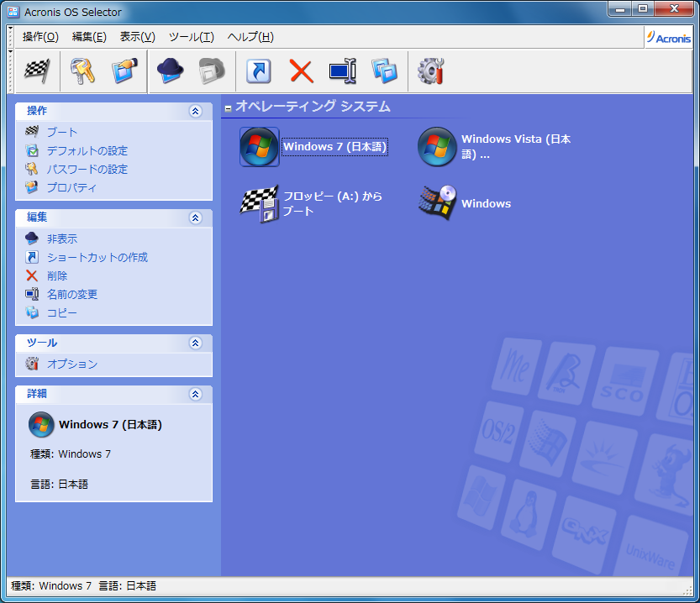700x603 pixels.
Task: Click the プロパティ link in the sidebar
Action: [71, 187]
